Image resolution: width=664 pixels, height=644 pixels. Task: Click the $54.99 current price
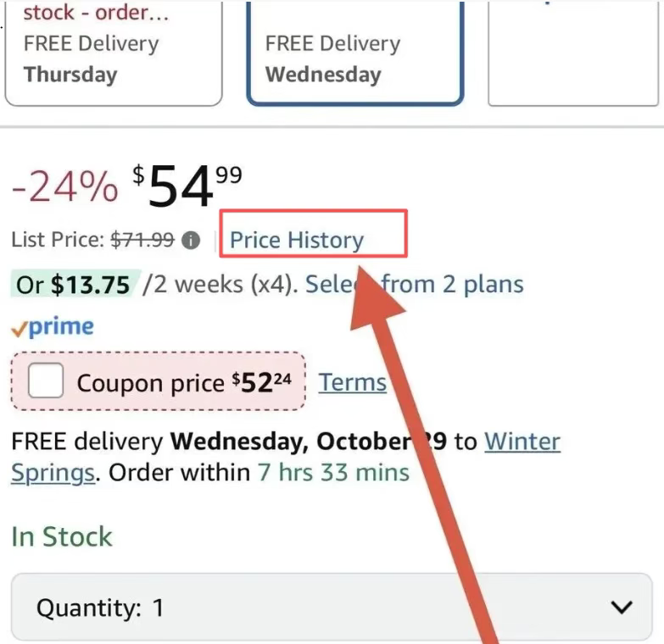(x=187, y=187)
